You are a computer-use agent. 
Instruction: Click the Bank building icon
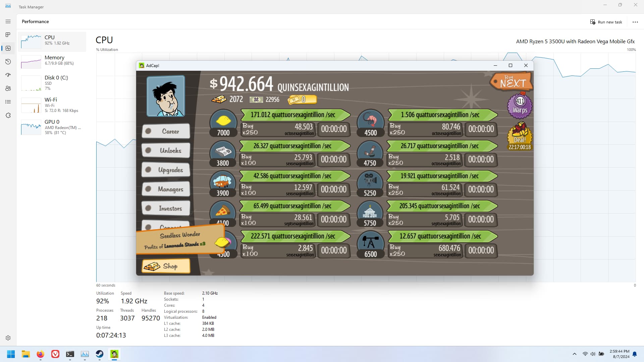point(370,211)
